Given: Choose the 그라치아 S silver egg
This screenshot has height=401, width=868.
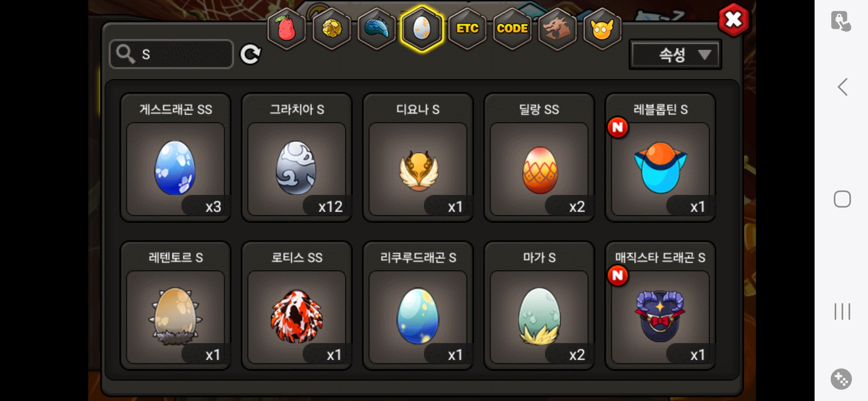Looking at the screenshot, I should (297, 157).
